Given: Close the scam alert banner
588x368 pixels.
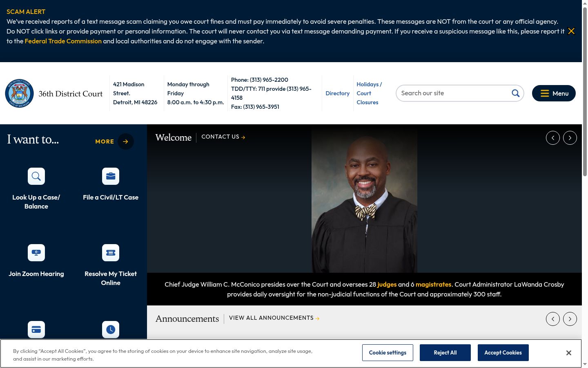Looking at the screenshot, I should pos(571,31).
